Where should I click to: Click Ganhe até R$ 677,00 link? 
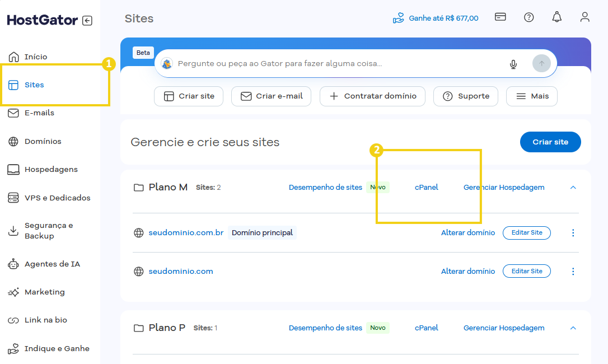443,18
